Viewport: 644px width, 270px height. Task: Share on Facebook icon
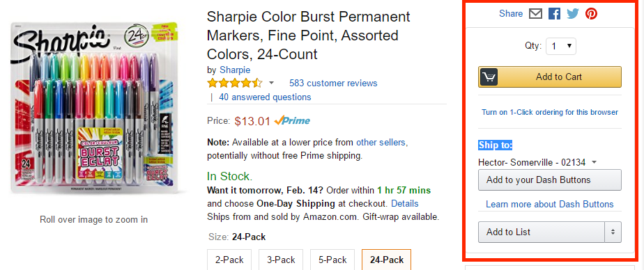(554, 14)
